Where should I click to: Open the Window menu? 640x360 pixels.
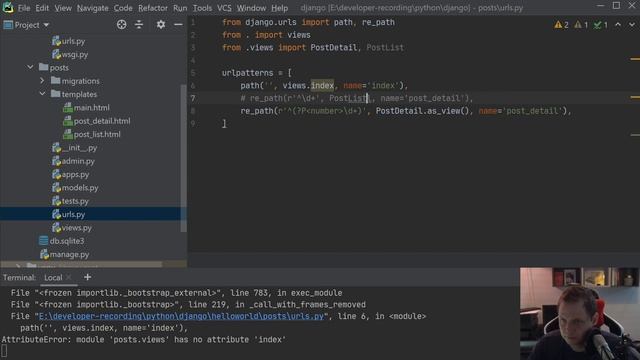pyautogui.click(x=251, y=8)
